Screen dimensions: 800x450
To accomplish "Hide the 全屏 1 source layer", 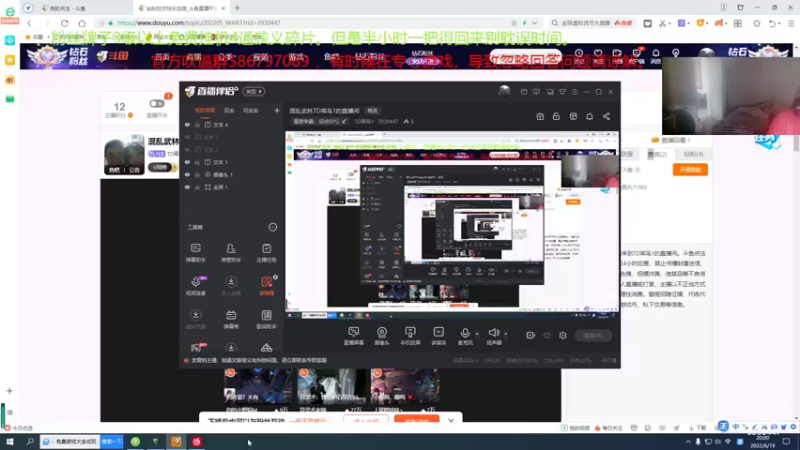I will [187, 187].
